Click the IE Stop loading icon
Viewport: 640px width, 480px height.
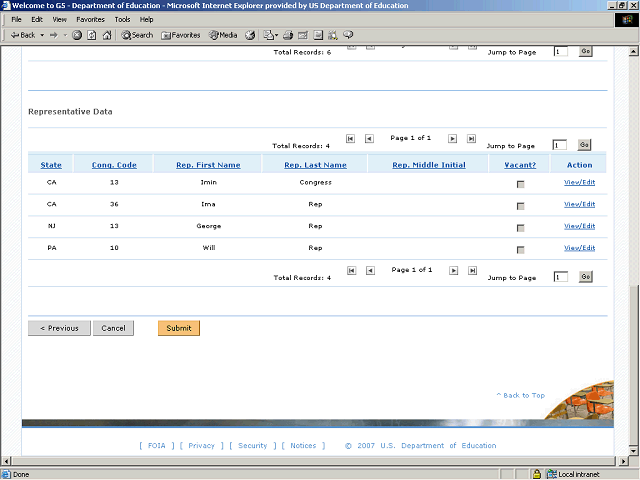(77, 35)
